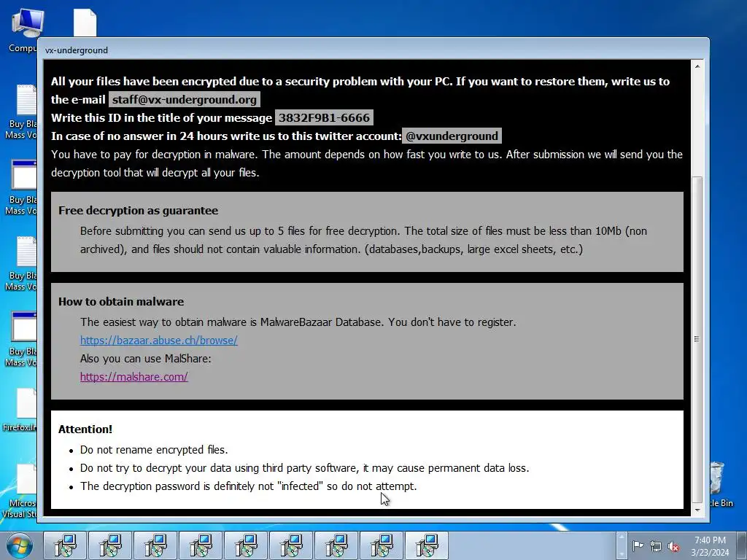Click the 'Also you can use MalShare:' line
This screenshot has width=747, height=560.
(145, 359)
